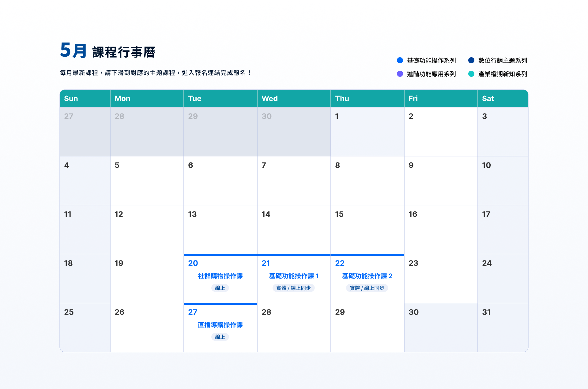The width and height of the screenshot is (588, 389).
Task: Select date 12 on Monday
Action: tap(119, 214)
